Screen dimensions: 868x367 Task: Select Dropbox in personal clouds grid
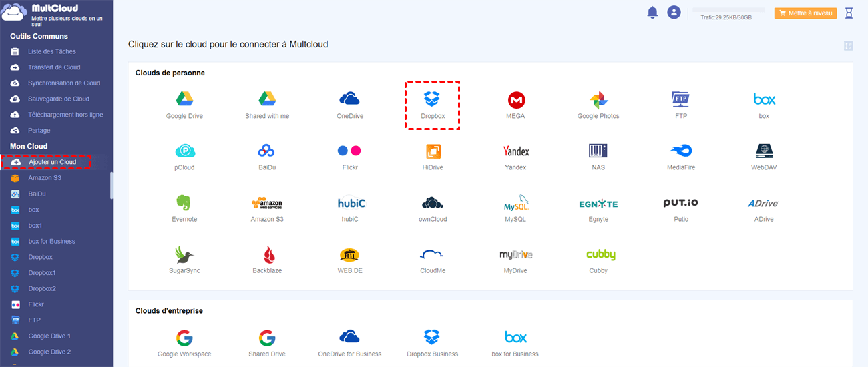coord(433,105)
